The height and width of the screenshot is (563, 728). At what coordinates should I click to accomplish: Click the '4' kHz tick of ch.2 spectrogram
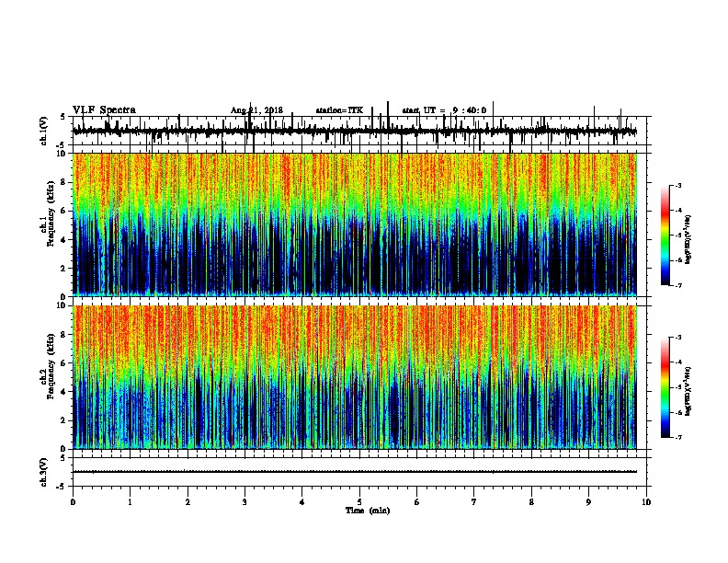click(x=64, y=392)
